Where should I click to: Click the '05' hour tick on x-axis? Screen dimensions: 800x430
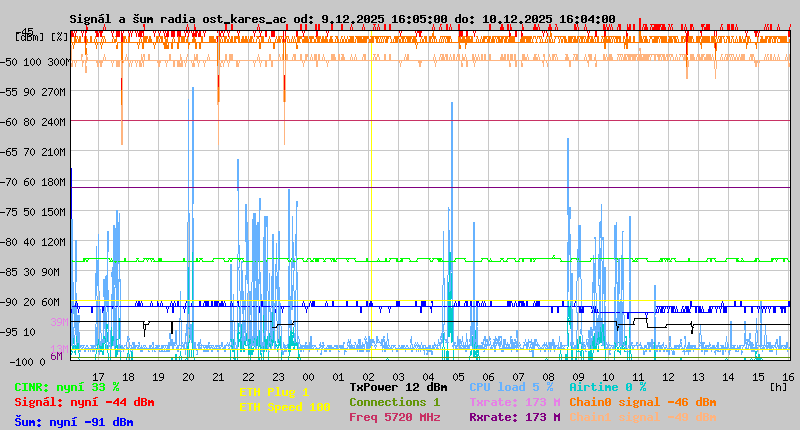(458, 377)
